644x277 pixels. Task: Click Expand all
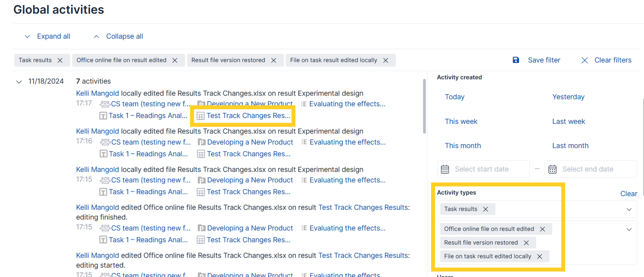point(53,36)
